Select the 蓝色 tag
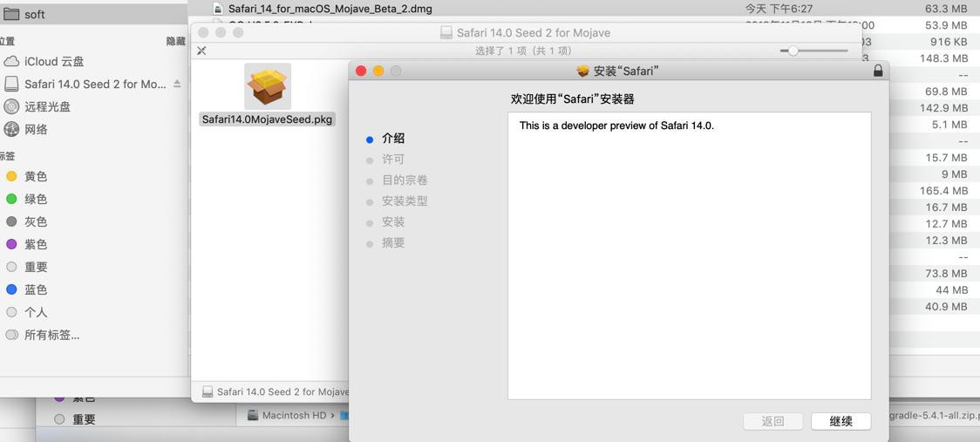Viewport: 980px width, 442px height. click(36, 289)
